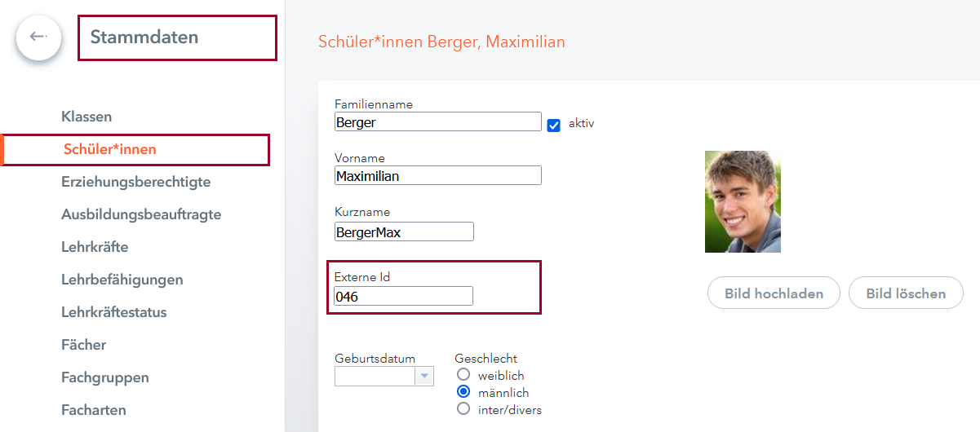Navigate to Lehrkräfte

(x=95, y=247)
